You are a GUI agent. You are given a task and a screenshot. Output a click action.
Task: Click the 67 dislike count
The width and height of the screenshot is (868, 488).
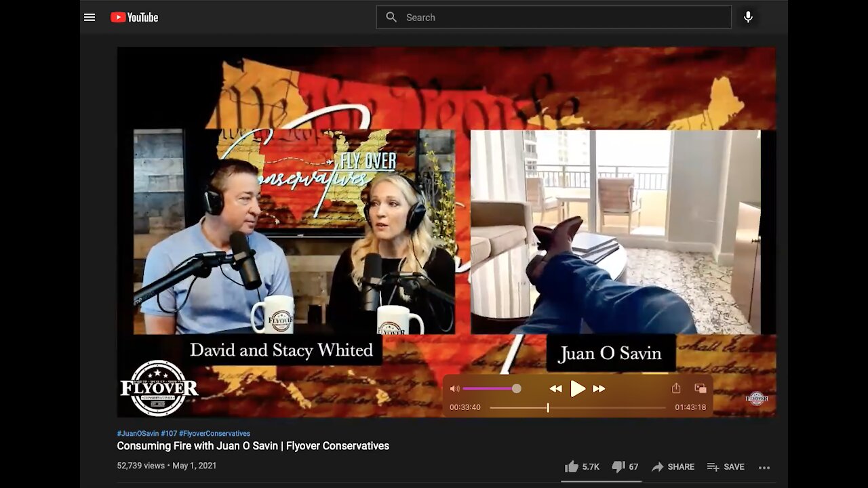(x=633, y=467)
